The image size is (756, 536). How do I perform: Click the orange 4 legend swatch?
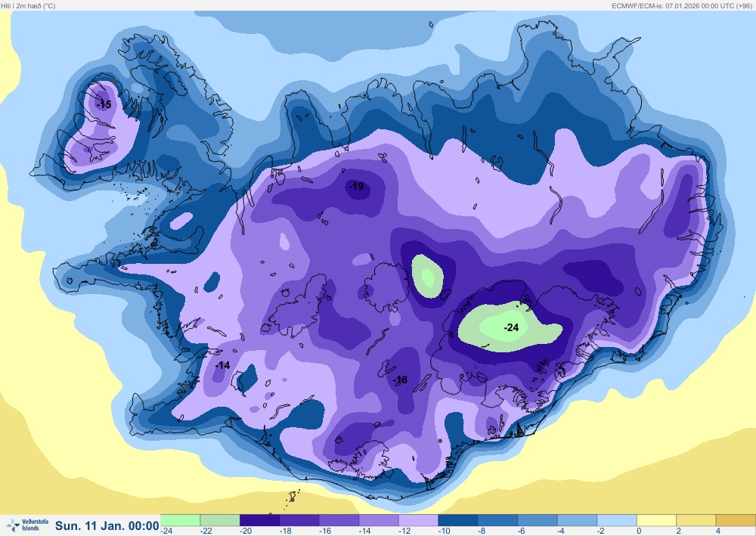736,520
